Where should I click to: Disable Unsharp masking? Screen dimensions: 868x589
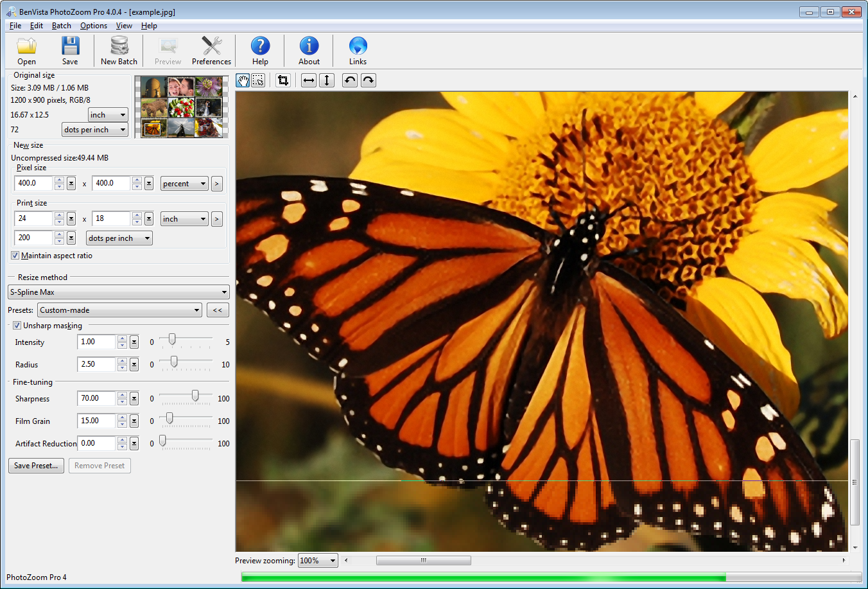pyautogui.click(x=17, y=326)
